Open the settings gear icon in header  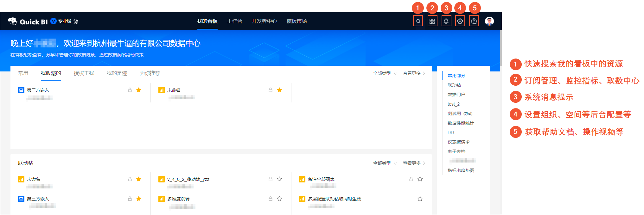click(x=460, y=21)
